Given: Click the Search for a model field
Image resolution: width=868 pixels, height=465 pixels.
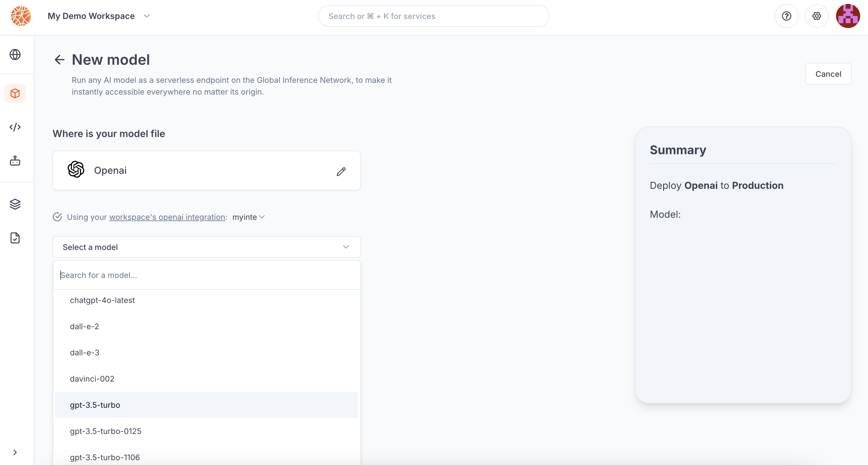Looking at the screenshot, I should 206,275.
